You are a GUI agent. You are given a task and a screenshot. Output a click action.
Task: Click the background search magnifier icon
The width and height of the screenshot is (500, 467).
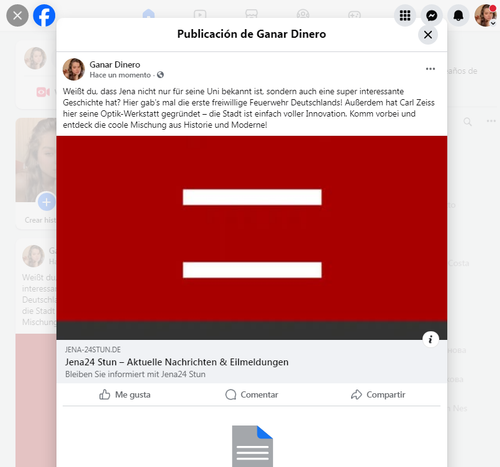tap(468, 122)
